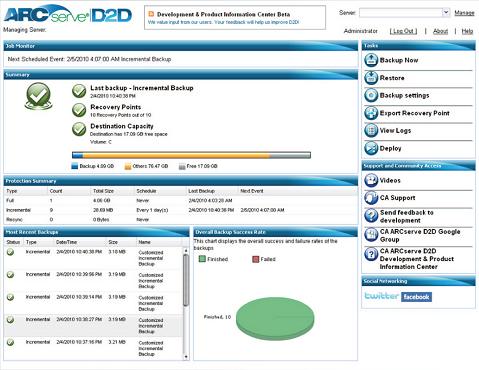Click the Last backup status check icon
Screen dimensions: 479x370
[x=79, y=91]
